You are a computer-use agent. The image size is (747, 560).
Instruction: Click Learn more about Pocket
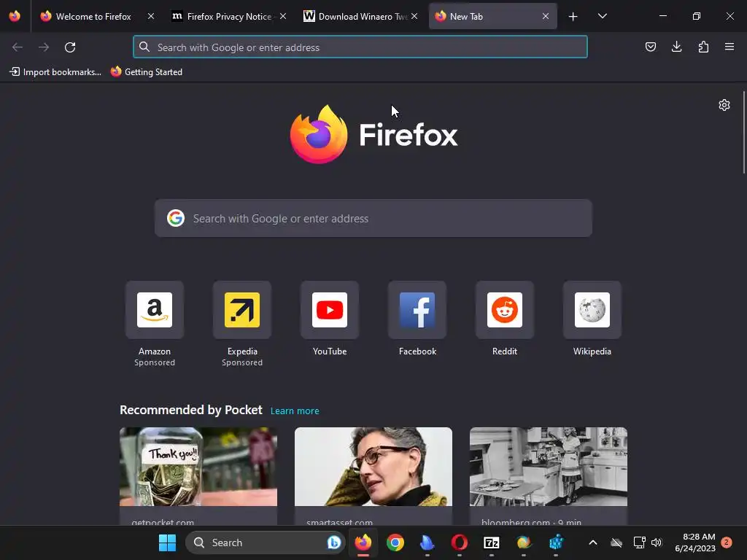coord(295,411)
